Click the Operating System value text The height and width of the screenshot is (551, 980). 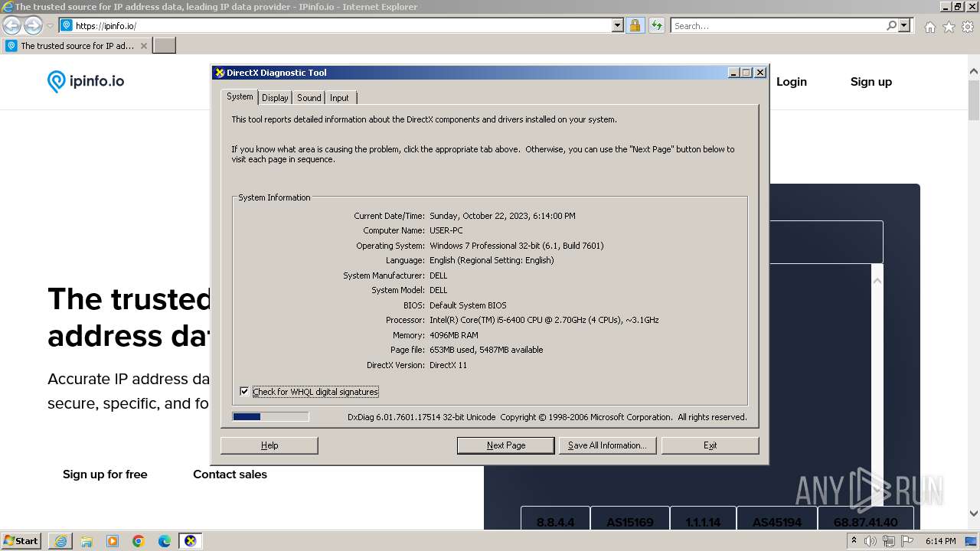pyautogui.click(x=517, y=246)
